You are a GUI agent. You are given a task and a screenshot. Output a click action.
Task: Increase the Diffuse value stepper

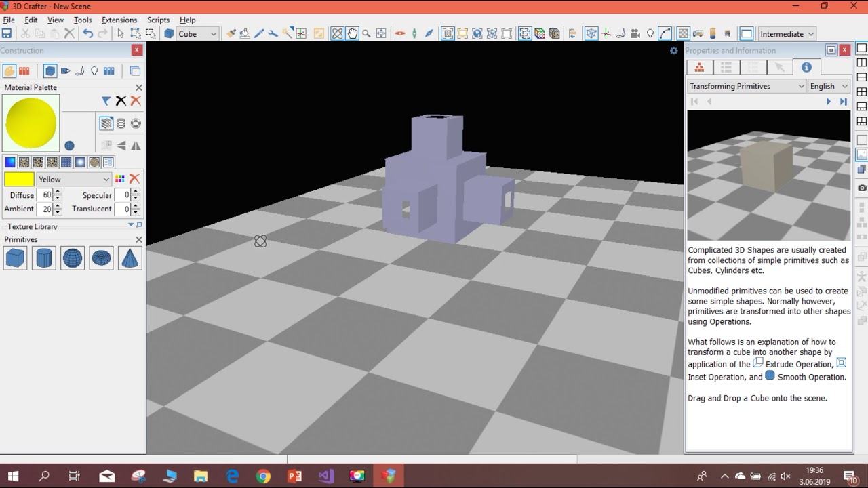57,192
